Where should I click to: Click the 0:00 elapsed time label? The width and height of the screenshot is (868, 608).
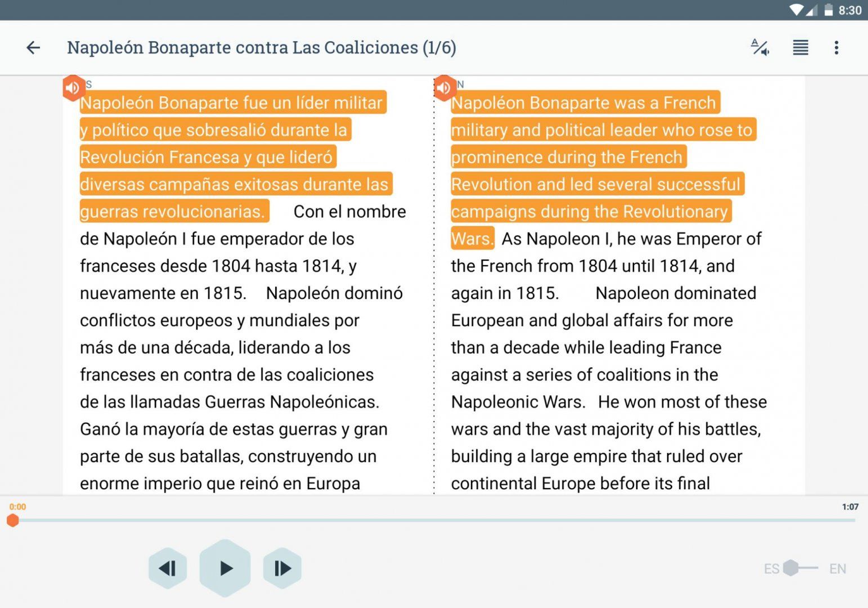[x=17, y=507]
